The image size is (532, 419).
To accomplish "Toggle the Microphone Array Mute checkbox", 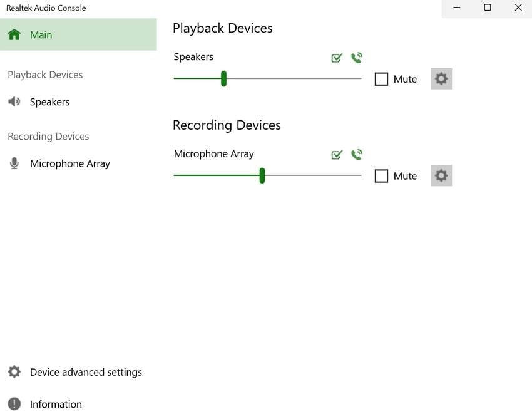I will [381, 176].
